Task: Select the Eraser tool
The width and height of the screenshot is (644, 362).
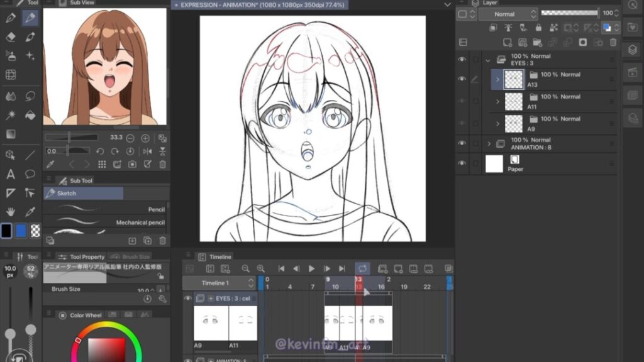Action: tap(10, 37)
